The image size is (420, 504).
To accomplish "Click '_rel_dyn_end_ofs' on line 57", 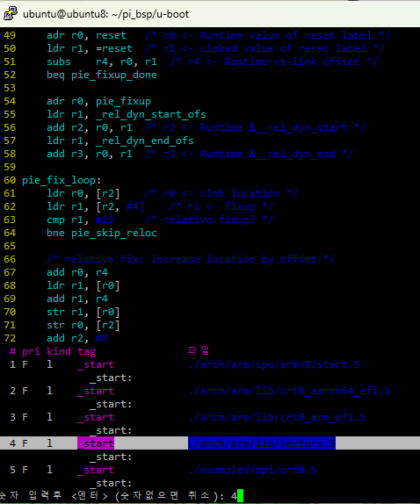I will click(145, 140).
